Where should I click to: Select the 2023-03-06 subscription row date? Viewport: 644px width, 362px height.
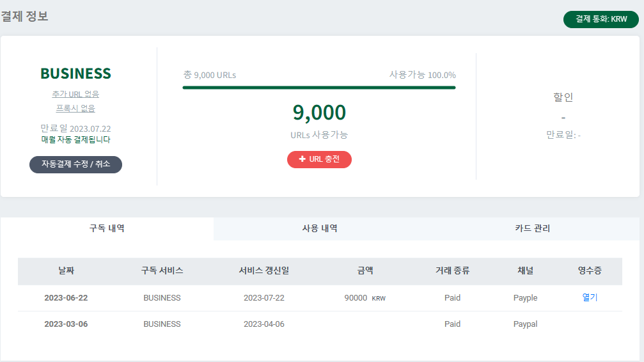pyautogui.click(x=66, y=324)
